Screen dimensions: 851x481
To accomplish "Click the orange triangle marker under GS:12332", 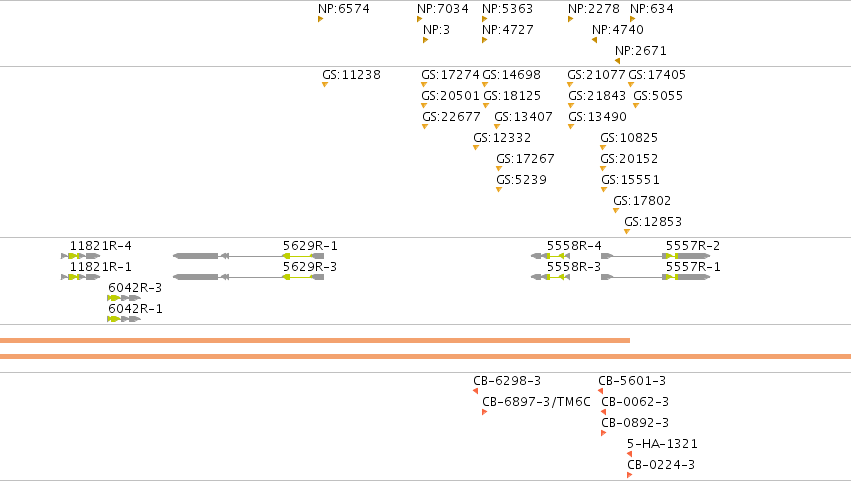I will tap(476, 148).
